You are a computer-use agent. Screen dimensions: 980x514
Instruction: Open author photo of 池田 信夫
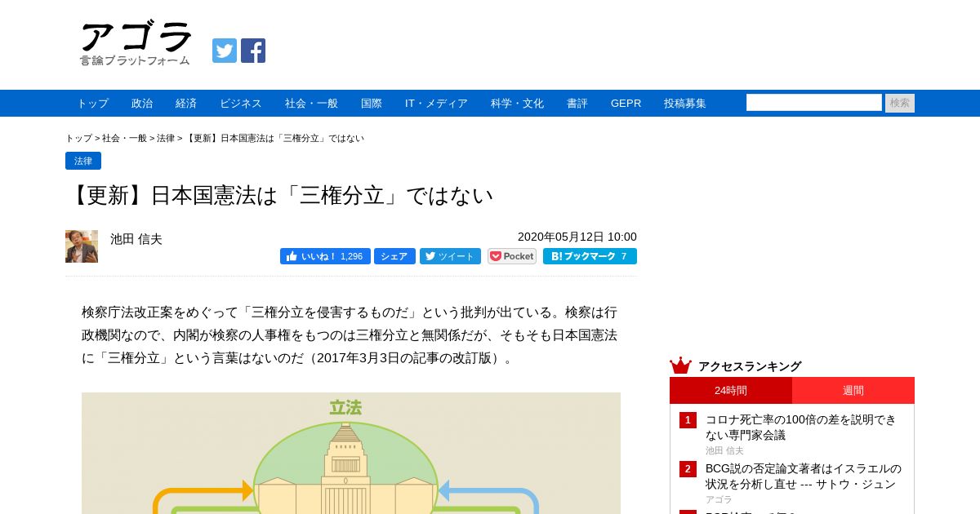(82, 246)
